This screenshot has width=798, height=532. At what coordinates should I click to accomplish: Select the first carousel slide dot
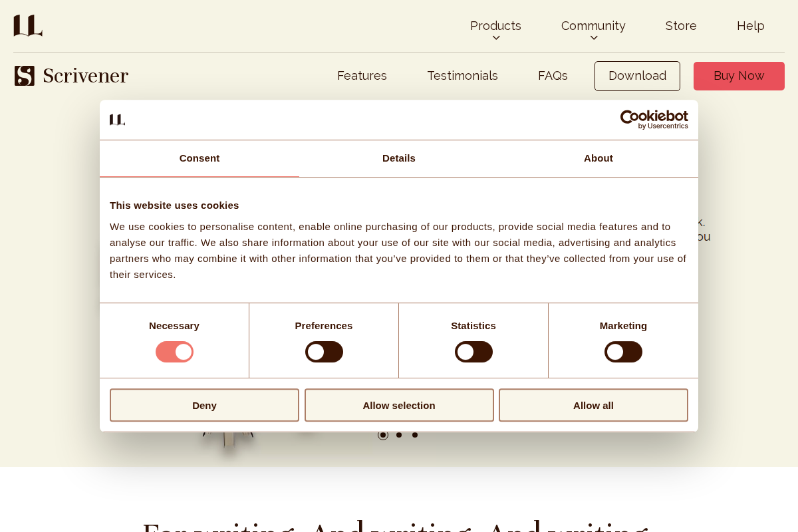(x=383, y=435)
